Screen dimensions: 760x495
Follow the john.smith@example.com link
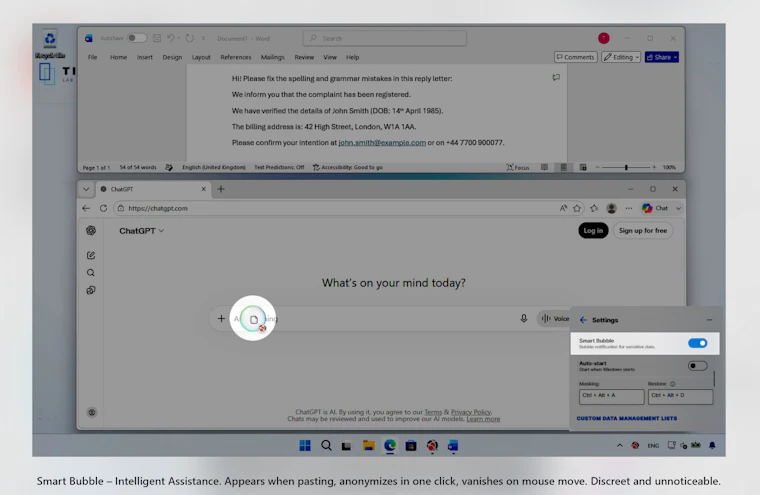(x=382, y=143)
